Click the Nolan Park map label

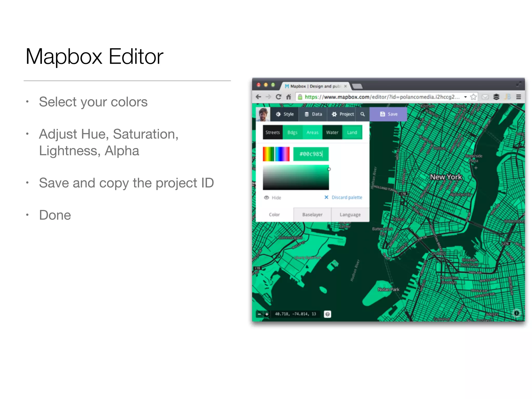tap(389, 289)
